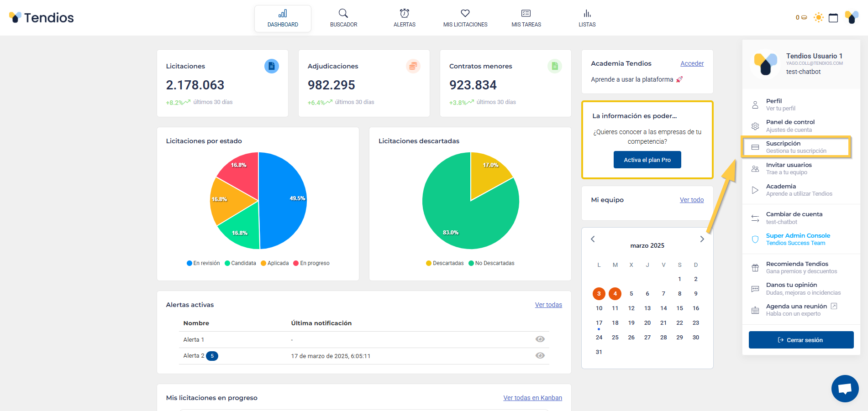
Task: Go to next month in calendar
Action: point(702,239)
